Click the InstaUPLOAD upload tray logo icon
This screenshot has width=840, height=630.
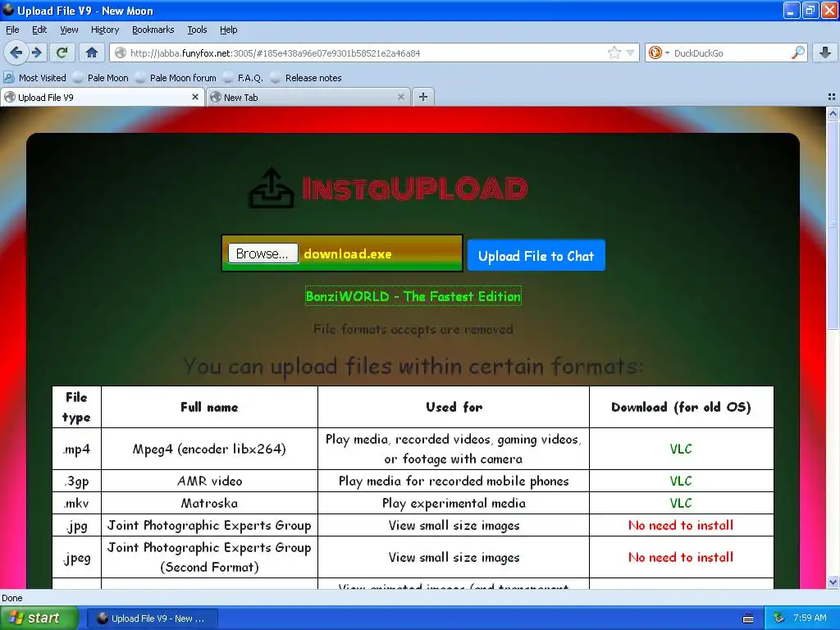pos(272,188)
